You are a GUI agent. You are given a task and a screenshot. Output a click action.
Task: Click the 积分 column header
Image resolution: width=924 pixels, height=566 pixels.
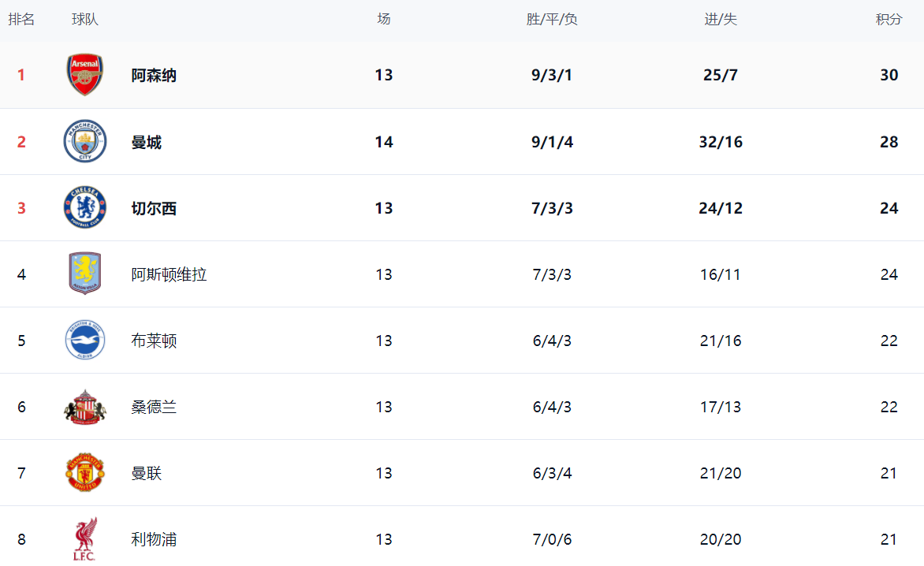[889, 20]
